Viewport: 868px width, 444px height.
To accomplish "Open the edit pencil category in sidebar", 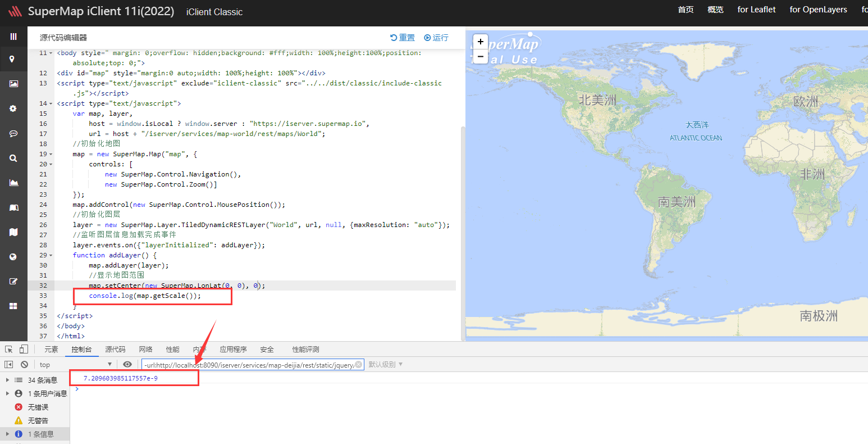I will click(x=13, y=282).
